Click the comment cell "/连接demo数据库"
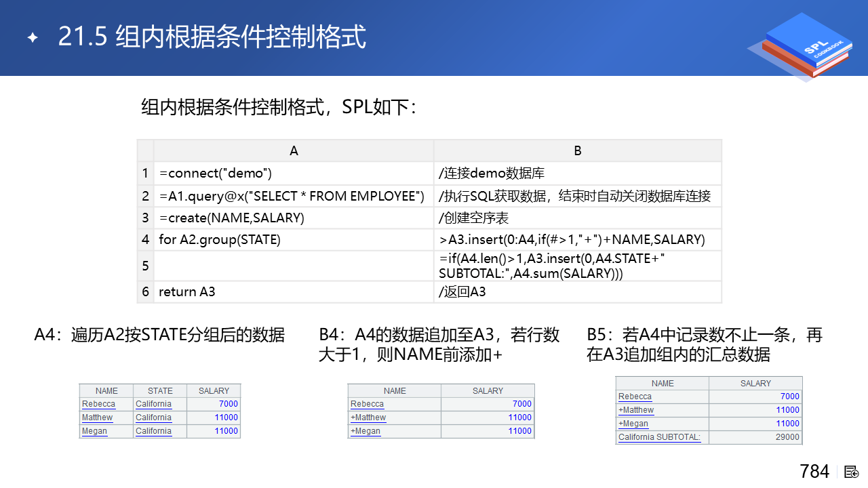The image size is (868, 488). [x=578, y=174]
